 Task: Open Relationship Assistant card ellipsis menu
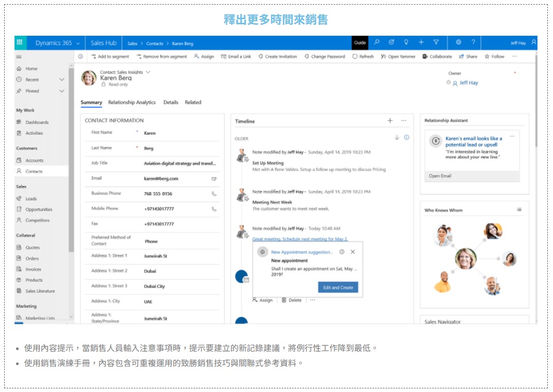512,136
